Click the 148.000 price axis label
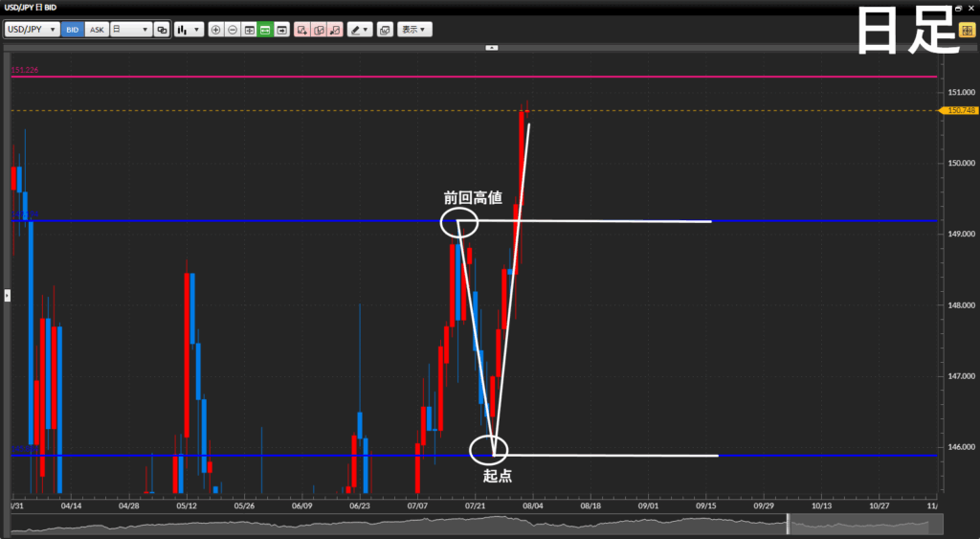The height and width of the screenshot is (539, 980). pyautogui.click(x=961, y=305)
